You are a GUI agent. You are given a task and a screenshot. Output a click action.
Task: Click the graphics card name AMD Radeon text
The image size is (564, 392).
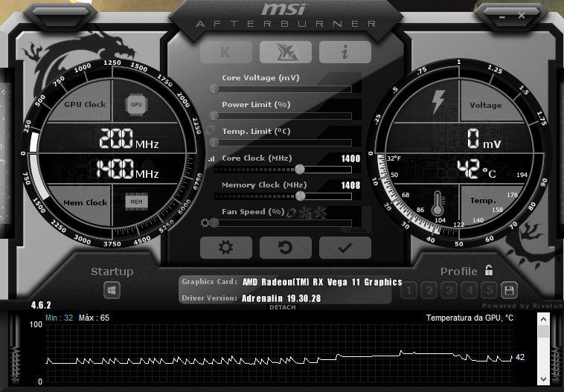pyautogui.click(x=322, y=282)
